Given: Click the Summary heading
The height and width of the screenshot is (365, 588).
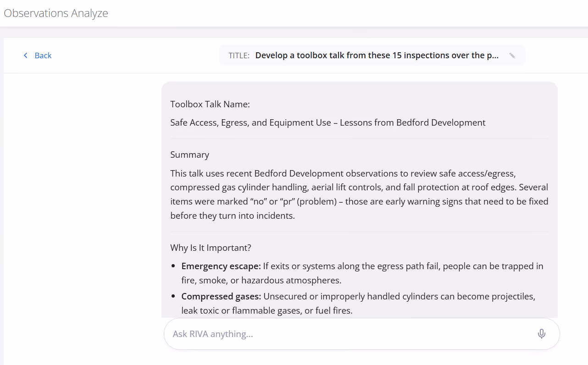Looking at the screenshot, I should (x=189, y=155).
